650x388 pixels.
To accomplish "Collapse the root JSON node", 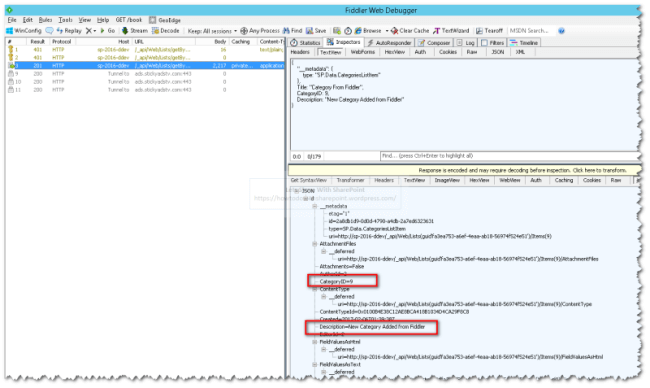I will click(297, 191).
